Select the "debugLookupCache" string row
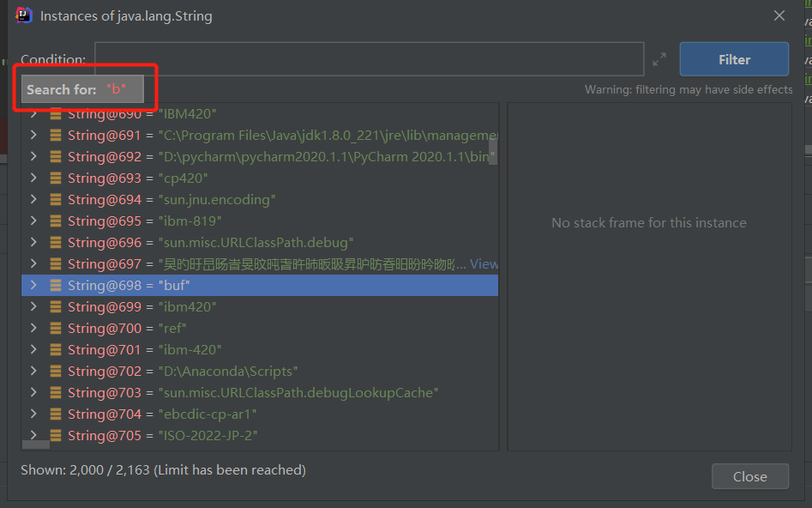This screenshot has height=508, width=812. coord(260,392)
